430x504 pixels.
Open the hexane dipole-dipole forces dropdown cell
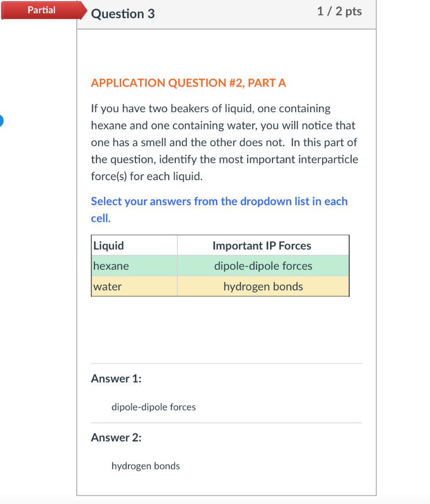tap(263, 266)
